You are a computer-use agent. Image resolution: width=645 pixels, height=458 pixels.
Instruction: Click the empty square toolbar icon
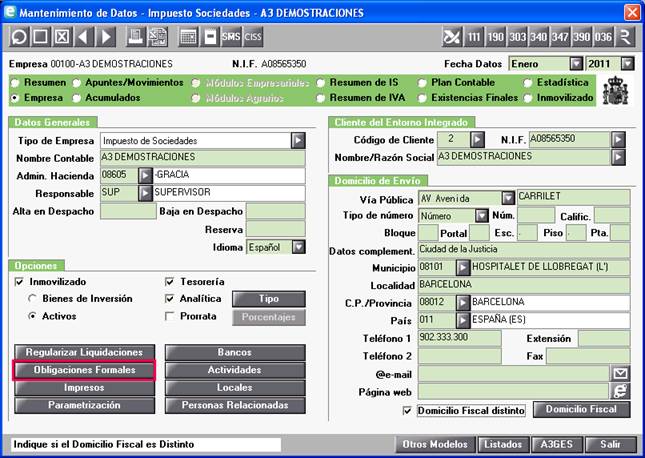pos(40,37)
